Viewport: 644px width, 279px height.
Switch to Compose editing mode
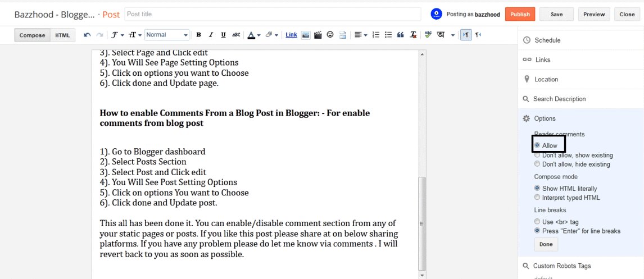click(x=32, y=35)
